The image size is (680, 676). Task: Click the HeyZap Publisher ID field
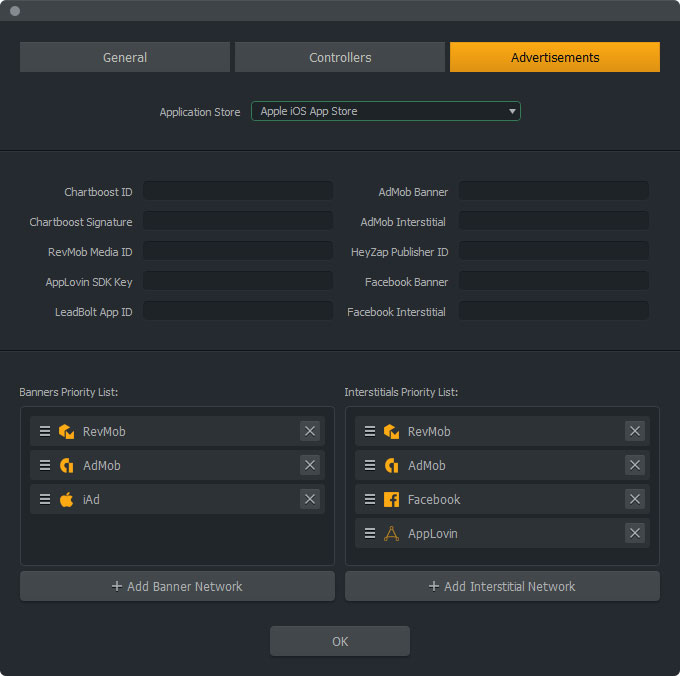(x=554, y=251)
